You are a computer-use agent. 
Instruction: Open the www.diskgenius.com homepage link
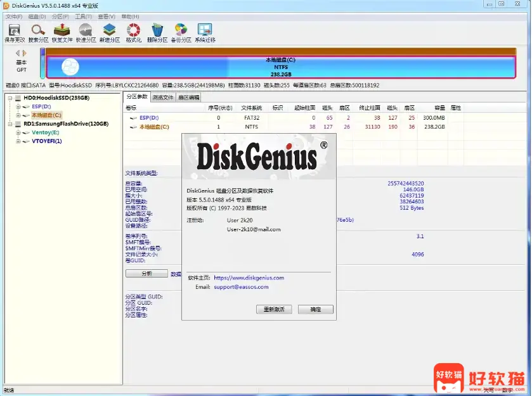[249, 278]
